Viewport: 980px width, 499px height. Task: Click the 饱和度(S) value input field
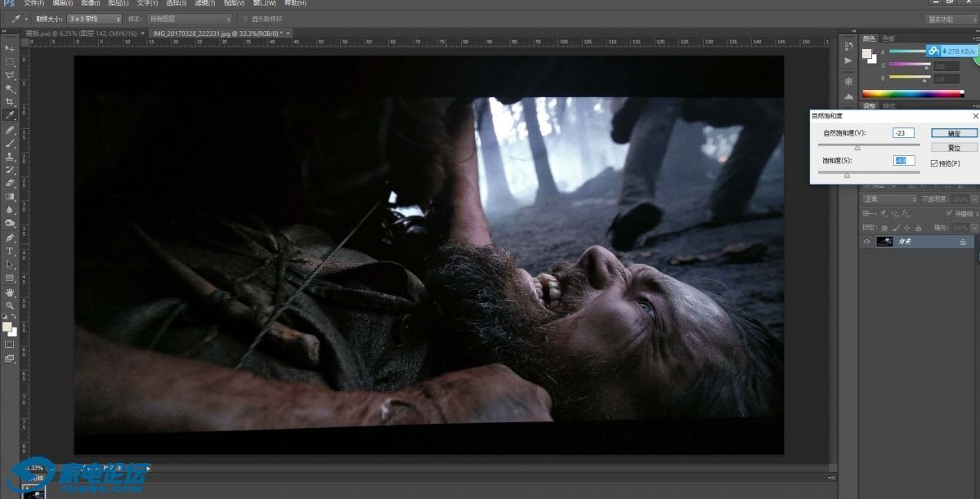point(903,161)
